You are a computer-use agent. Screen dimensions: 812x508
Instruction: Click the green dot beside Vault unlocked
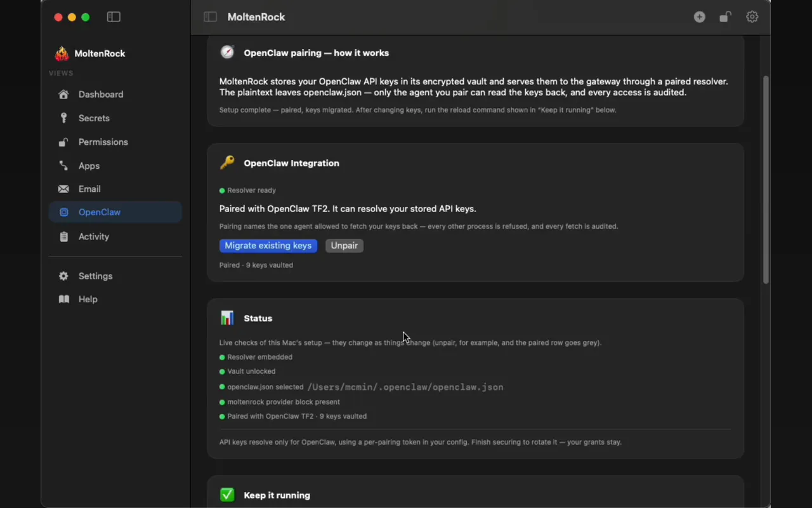coord(222,371)
